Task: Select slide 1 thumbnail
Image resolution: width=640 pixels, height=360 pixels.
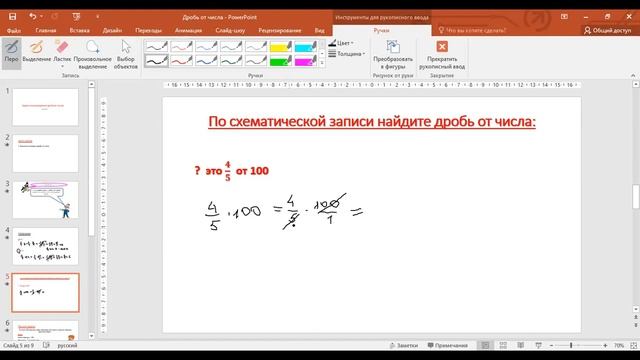Action: tap(45, 107)
